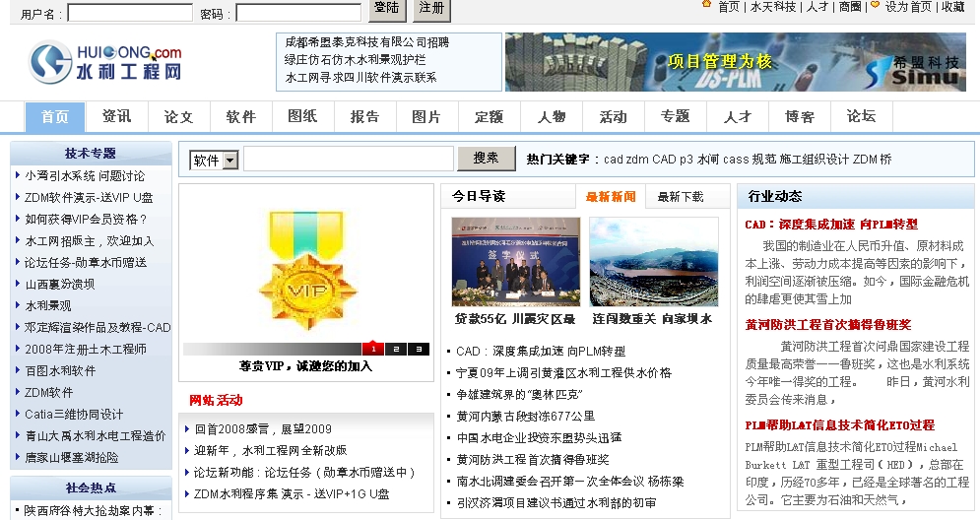980x520 pixels.
Task: Click the 商圈 top link
Action: click(850, 7)
